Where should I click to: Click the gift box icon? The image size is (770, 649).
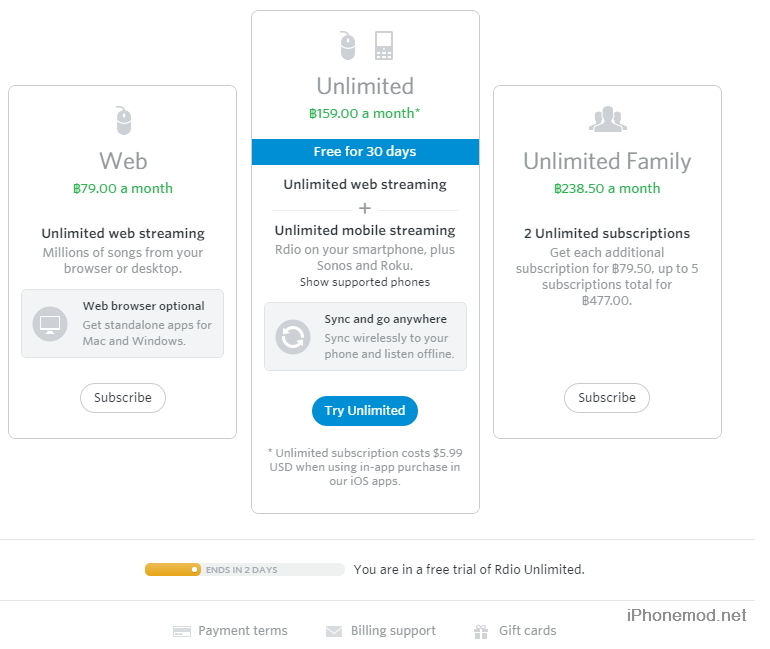click(x=483, y=631)
